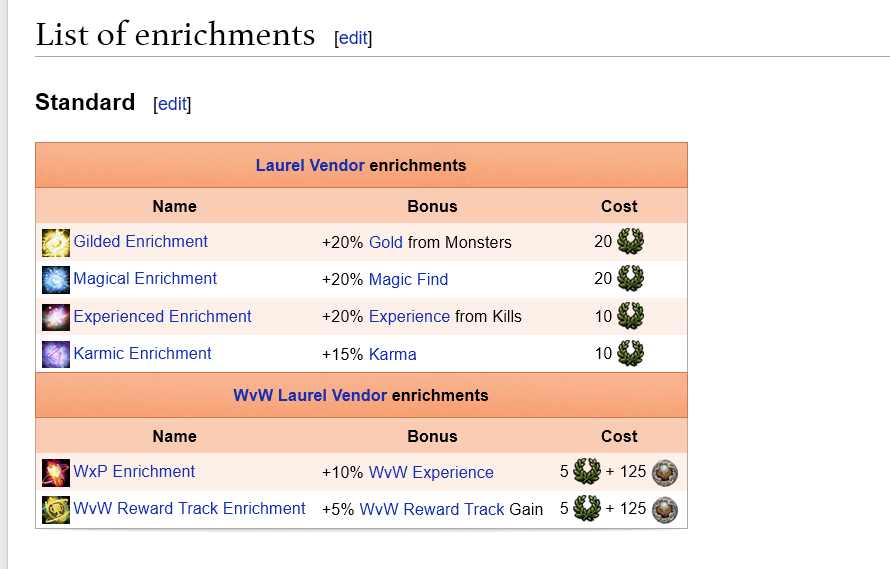Image resolution: width=890 pixels, height=569 pixels.
Task: Open the Gilded Enrichment page link
Action: coord(141,241)
